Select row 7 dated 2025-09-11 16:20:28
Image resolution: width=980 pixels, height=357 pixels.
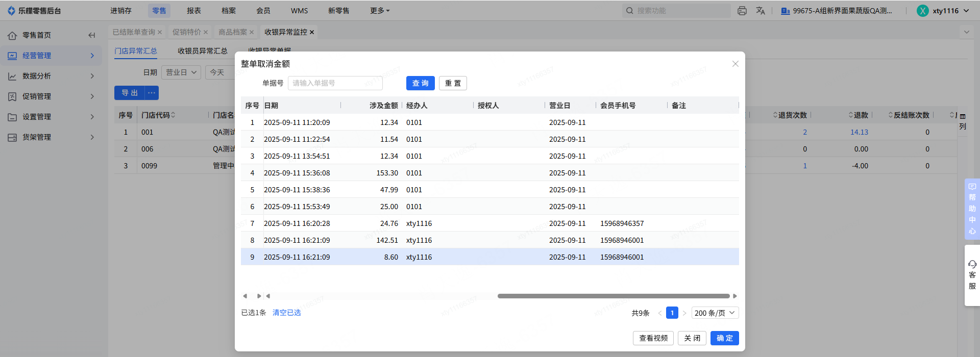pyautogui.click(x=490, y=223)
